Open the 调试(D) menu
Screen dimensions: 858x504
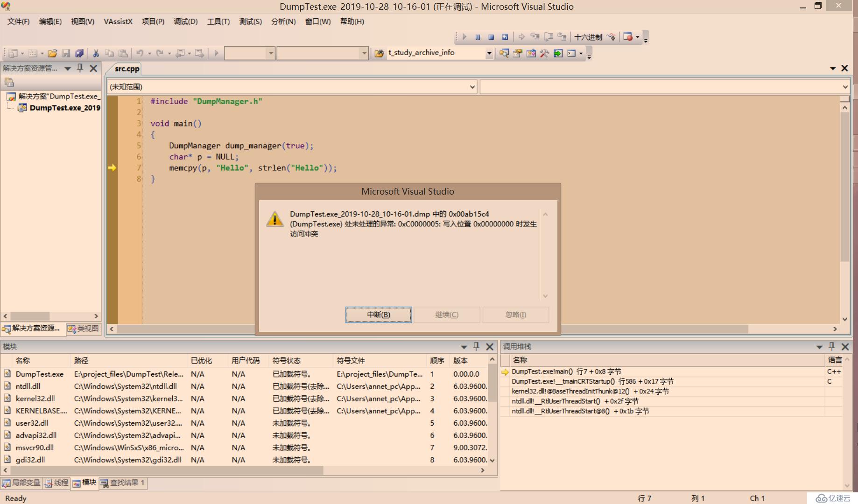(x=186, y=21)
